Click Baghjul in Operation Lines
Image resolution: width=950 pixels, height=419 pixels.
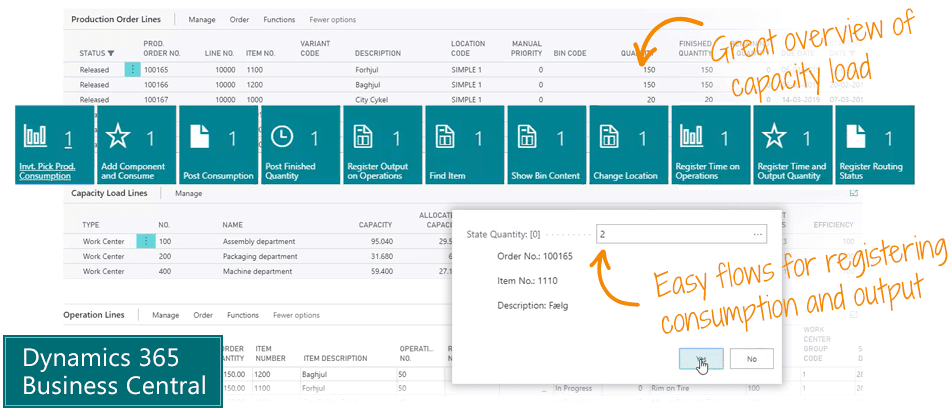click(x=314, y=374)
